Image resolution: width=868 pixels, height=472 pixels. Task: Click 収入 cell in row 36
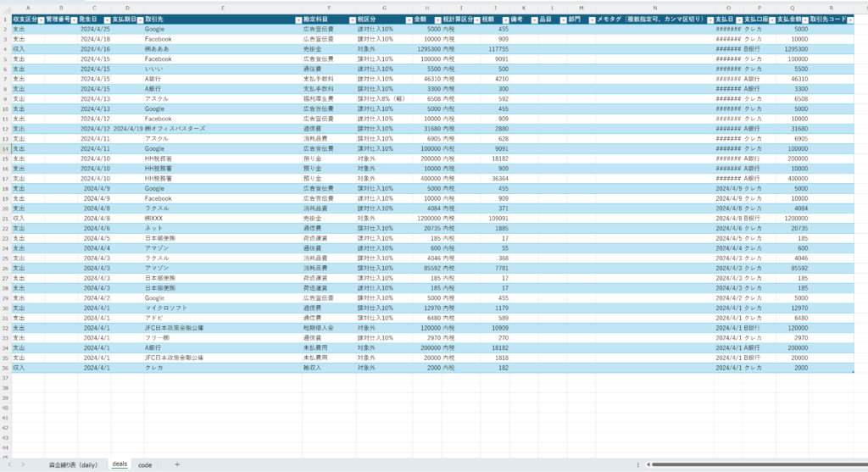(28, 368)
